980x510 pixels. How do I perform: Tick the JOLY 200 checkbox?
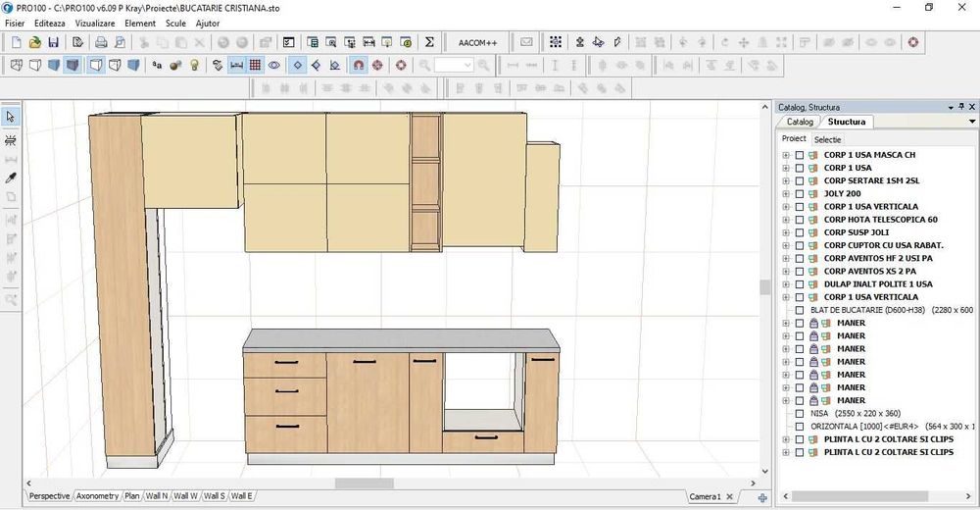coord(800,194)
